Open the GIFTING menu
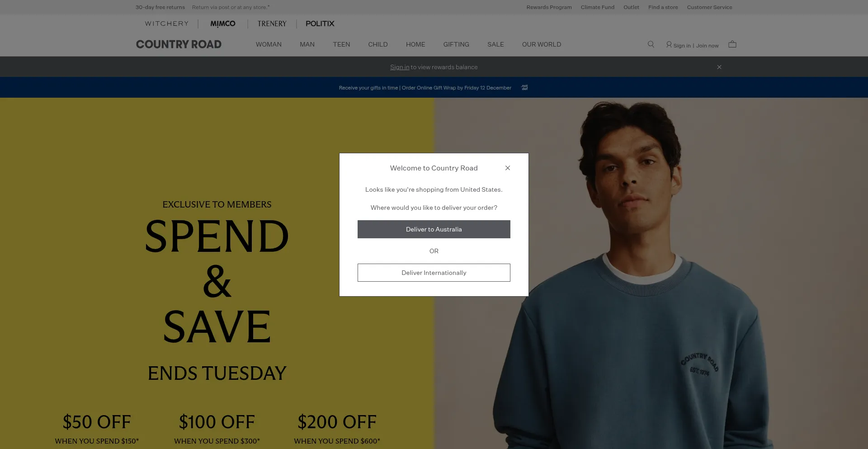The width and height of the screenshot is (868, 449). point(456,44)
